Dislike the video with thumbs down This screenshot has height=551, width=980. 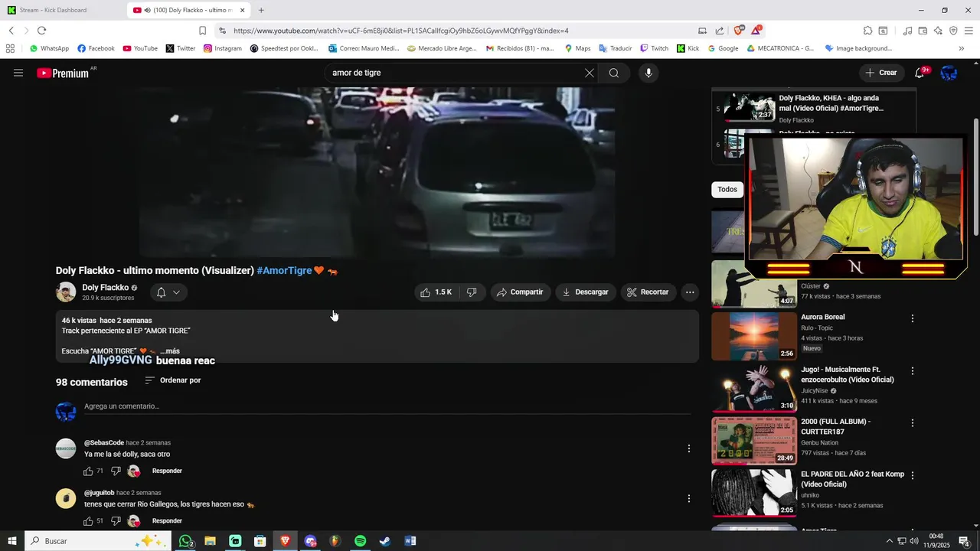pyautogui.click(x=472, y=292)
